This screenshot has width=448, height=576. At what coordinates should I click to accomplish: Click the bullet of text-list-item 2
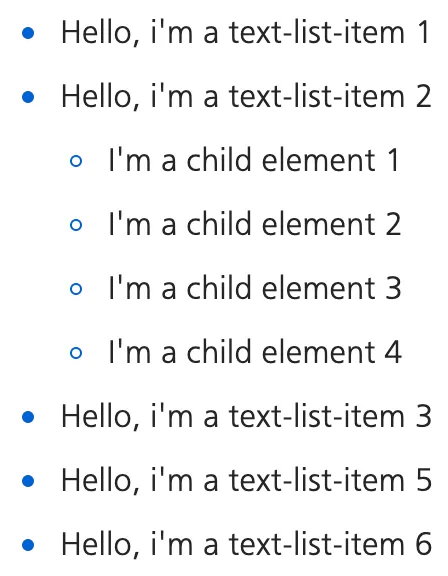click(x=28, y=97)
